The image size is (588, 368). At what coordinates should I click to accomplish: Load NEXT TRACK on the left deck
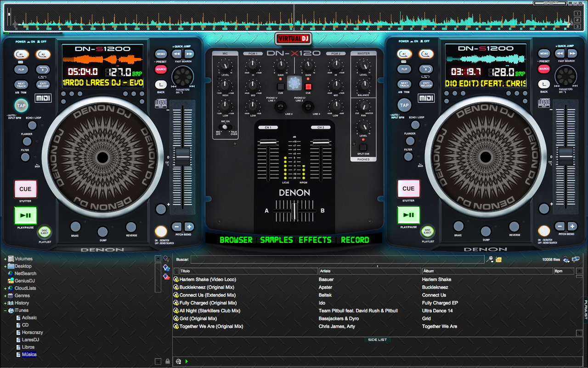coord(21,85)
